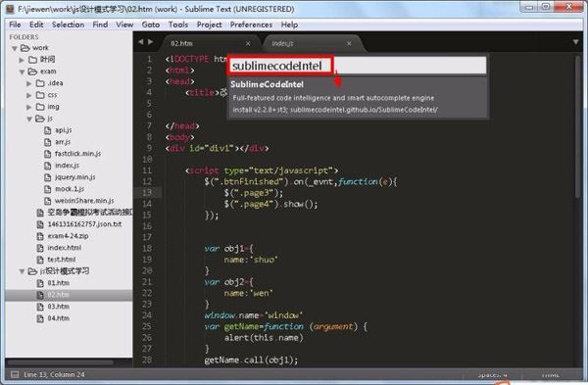Click the FOLDERS sidebar heading
Image resolution: width=588 pixels, height=385 pixels.
(x=24, y=37)
